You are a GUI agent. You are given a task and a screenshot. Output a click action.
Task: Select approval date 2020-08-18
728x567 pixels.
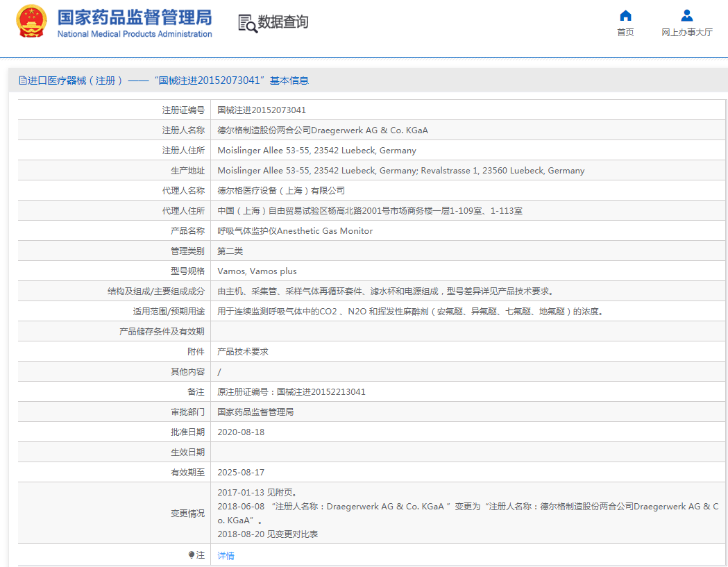(x=241, y=432)
